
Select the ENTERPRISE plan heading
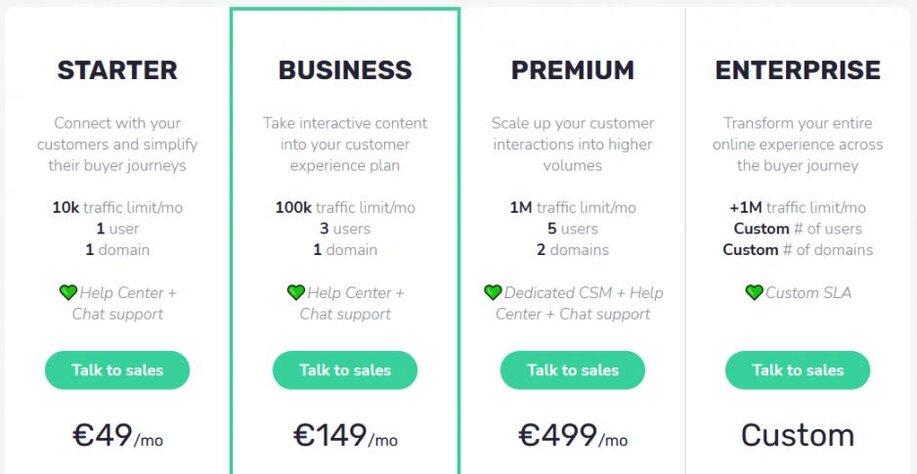[x=798, y=70]
